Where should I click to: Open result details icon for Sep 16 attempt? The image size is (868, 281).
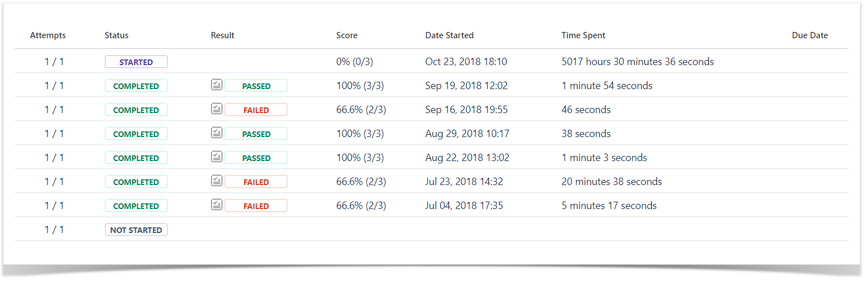pyautogui.click(x=216, y=109)
